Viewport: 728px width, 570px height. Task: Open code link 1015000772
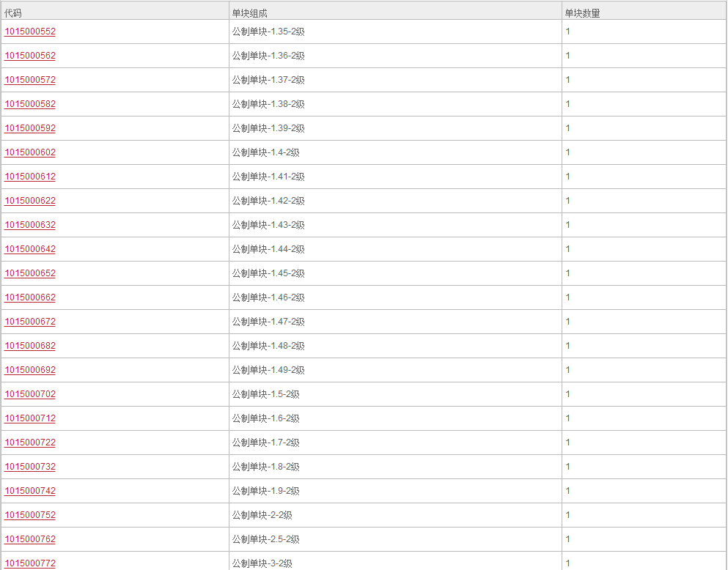[30, 563]
